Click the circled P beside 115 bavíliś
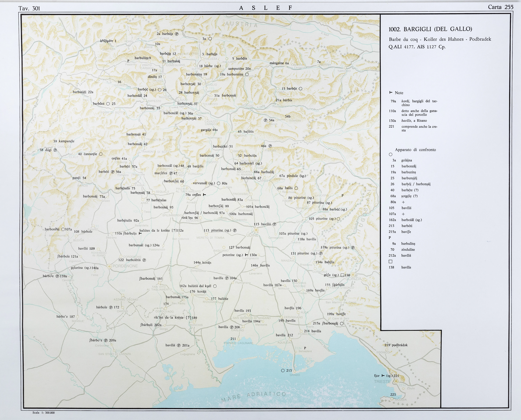This screenshot has width=521, height=420. tap(274, 224)
